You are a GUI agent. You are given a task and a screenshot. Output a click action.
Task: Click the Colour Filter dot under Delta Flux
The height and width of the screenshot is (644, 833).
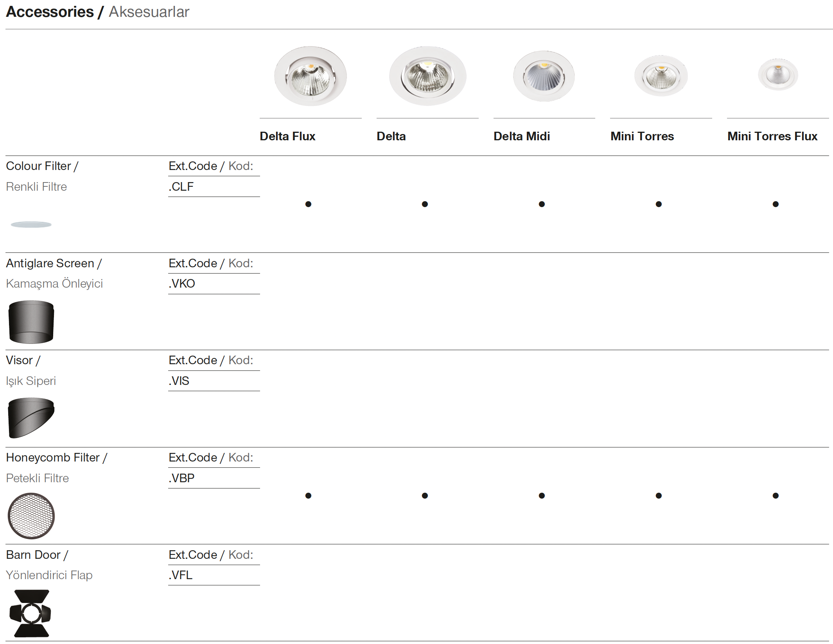point(308,204)
